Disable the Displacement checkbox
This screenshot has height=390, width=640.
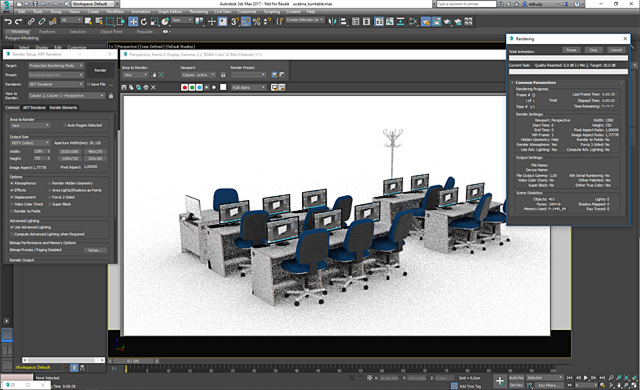[12, 197]
